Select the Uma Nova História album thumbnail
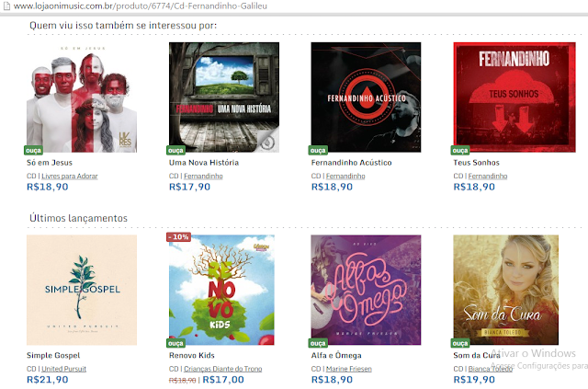The width and height of the screenshot is (588, 389). (224, 97)
